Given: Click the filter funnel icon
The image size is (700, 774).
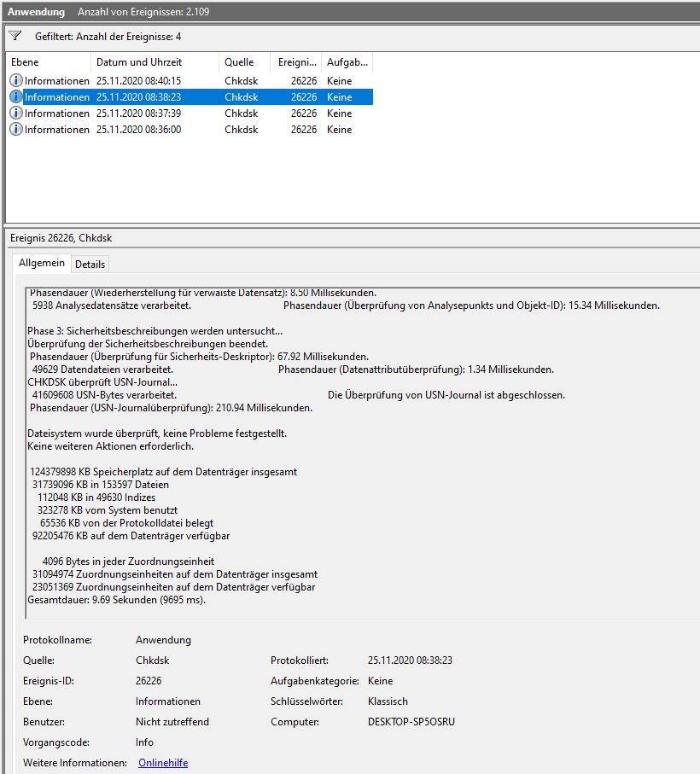Looking at the screenshot, I should click(15, 37).
